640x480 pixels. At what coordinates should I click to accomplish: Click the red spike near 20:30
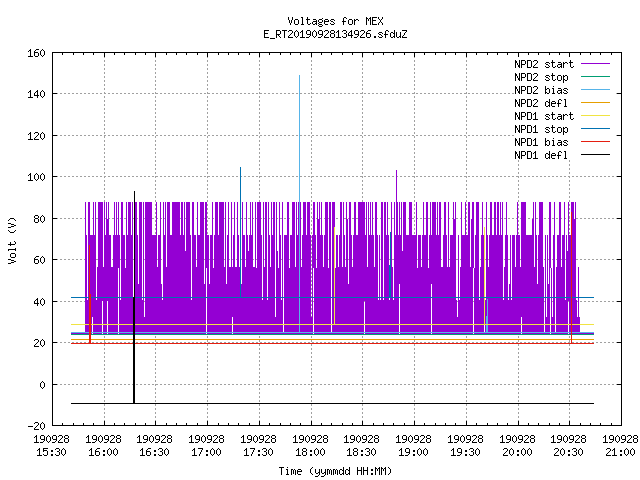click(x=571, y=278)
